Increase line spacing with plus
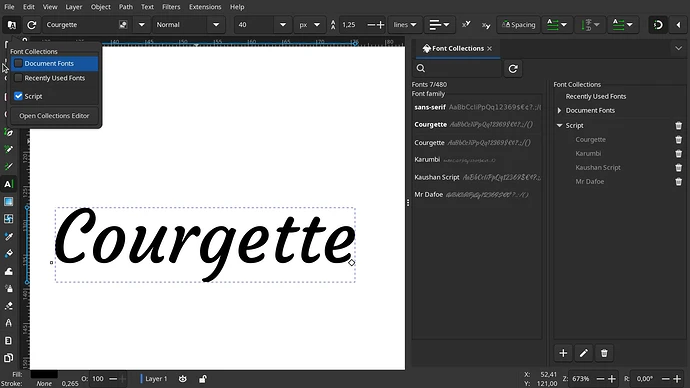Image resolution: width=690 pixels, height=388 pixels. click(381, 25)
